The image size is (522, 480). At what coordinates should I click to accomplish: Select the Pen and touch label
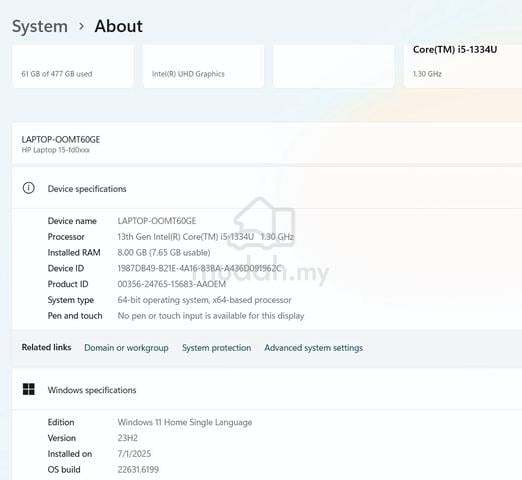[x=75, y=316]
